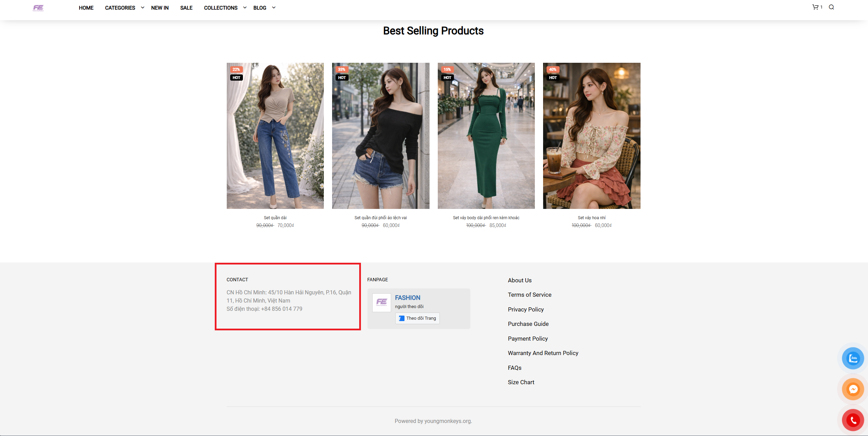Open the green body dress product image
The image size is (868, 436).
[x=486, y=136]
